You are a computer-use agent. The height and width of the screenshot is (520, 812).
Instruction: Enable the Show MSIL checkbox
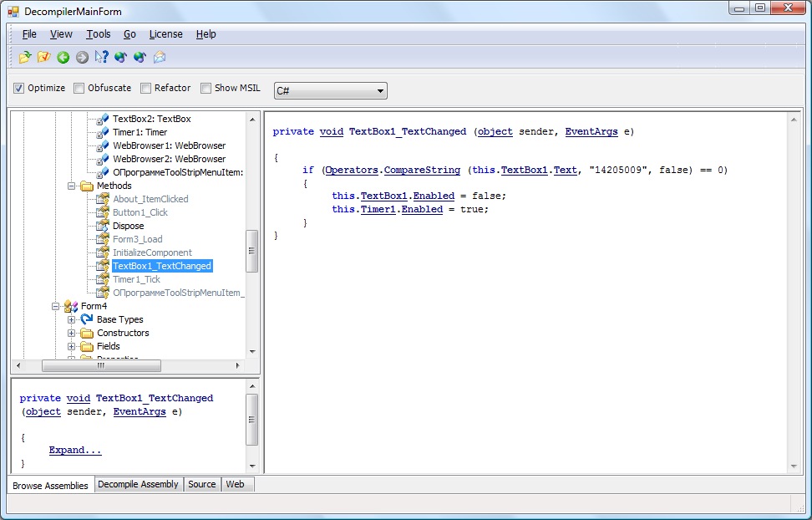(x=206, y=88)
